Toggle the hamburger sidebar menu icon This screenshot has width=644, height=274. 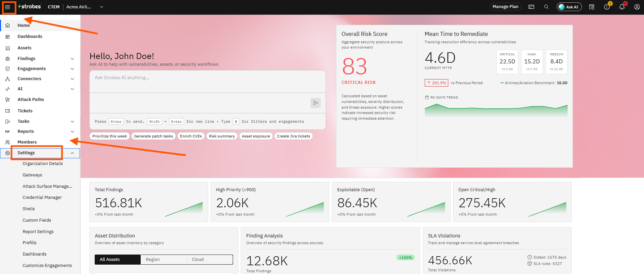click(x=7, y=7)
